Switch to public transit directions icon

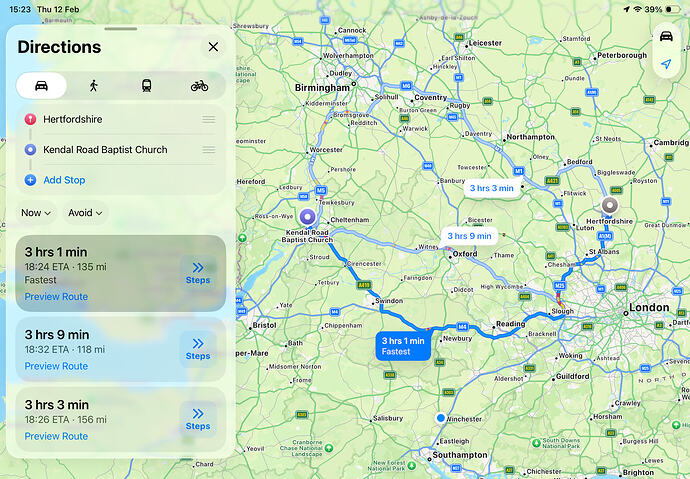coord(147,85)
